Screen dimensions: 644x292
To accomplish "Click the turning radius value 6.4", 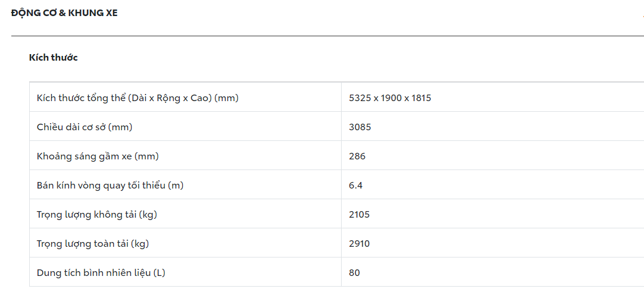I will pos(356,186).
